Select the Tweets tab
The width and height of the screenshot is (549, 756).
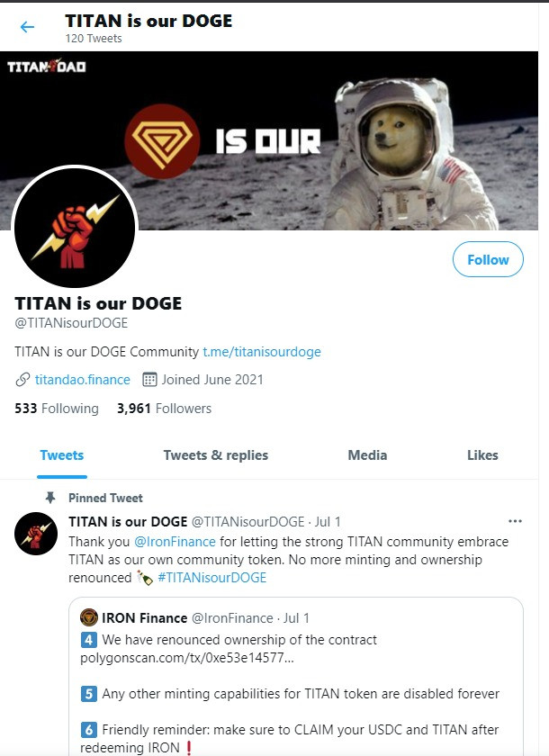point(62,455)
